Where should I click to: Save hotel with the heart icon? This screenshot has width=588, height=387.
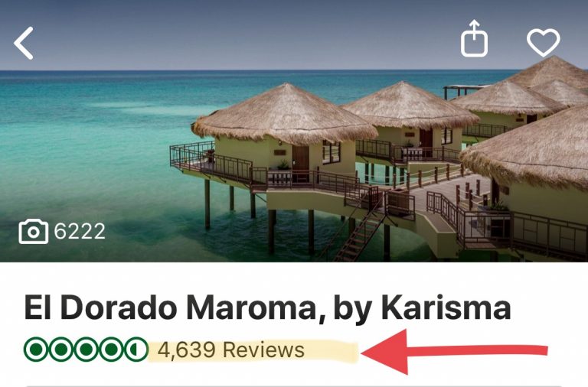point(544,42)
